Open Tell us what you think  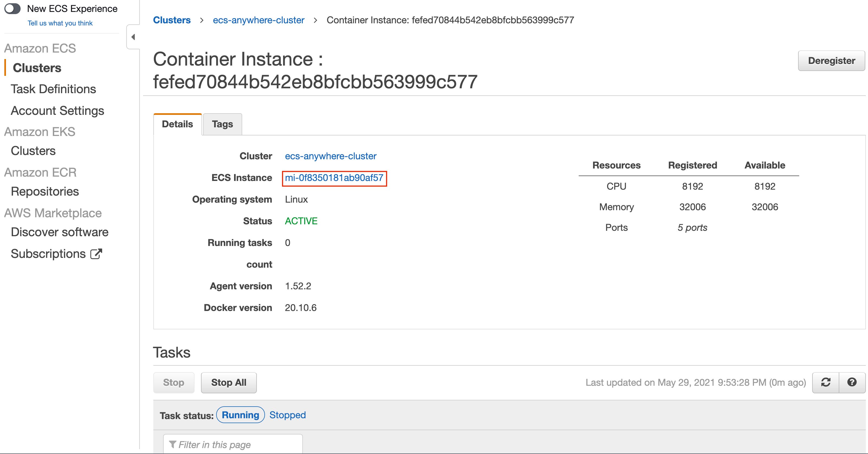coord(60,23)
